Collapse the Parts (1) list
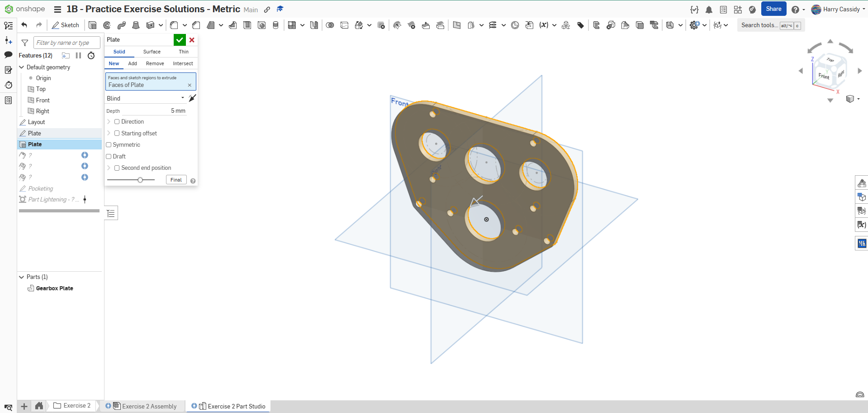868x413 pixels. coord(21,277)
